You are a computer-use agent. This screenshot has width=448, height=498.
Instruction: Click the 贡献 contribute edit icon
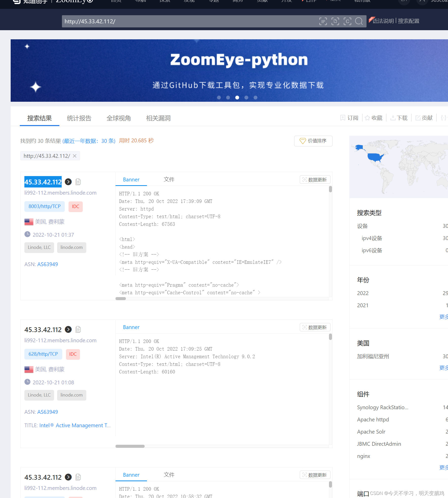point(418,118)
